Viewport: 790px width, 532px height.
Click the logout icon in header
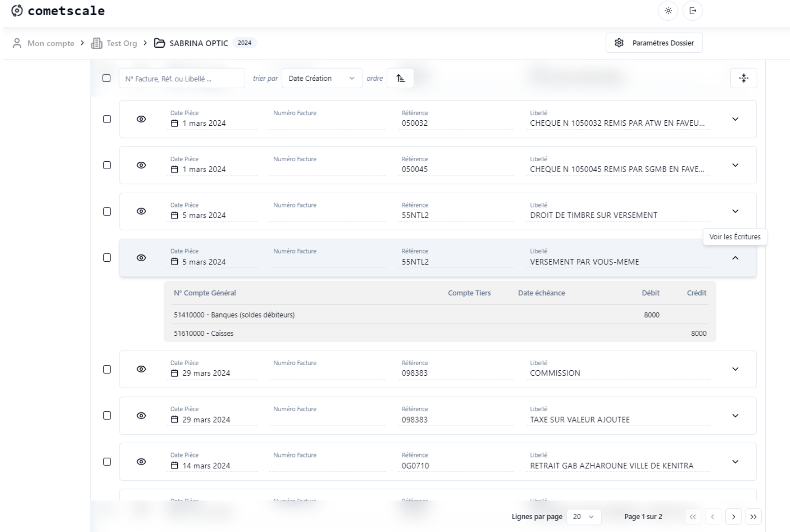coord(693,11)
